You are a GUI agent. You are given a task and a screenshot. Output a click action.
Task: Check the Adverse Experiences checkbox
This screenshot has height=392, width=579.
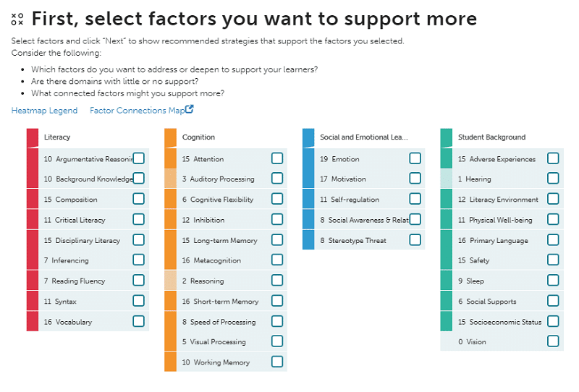553,158
